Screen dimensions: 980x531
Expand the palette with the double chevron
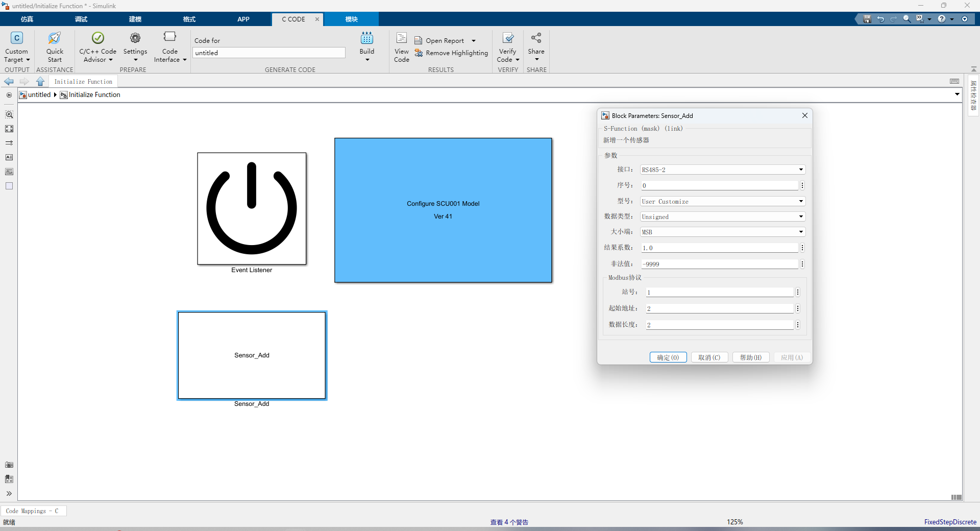click(x=9, y=494)
